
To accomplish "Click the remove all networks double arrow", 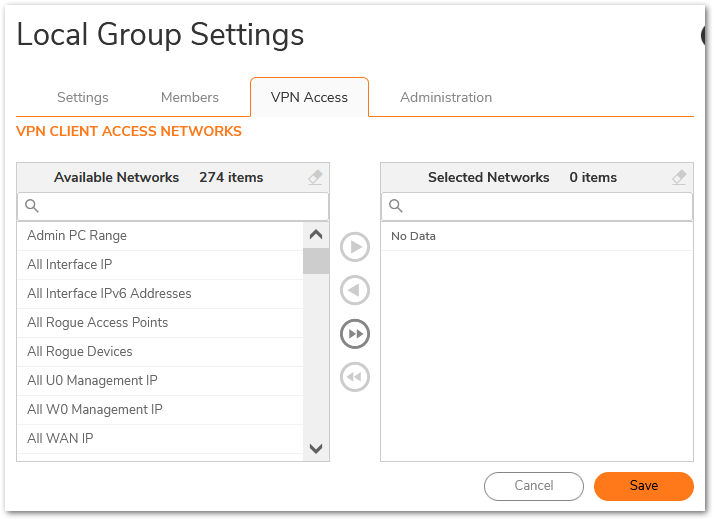I will (355, 377).
